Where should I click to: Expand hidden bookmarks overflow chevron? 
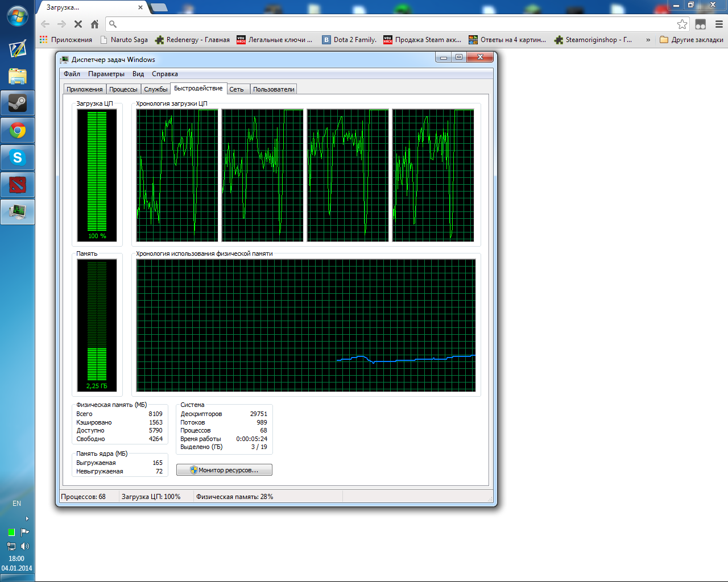[x=648, y=40]
